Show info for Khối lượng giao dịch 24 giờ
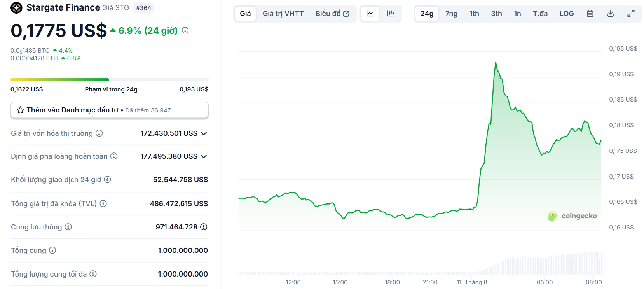The width and height of the screenshot is (644, 289). [x=108, y=179]
